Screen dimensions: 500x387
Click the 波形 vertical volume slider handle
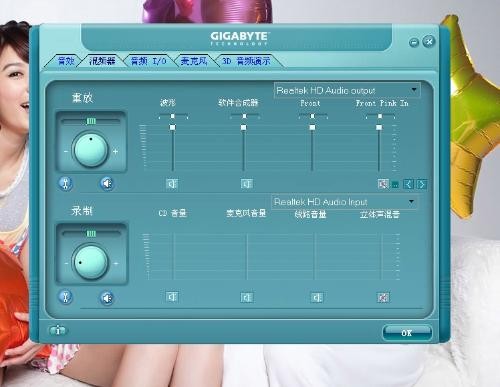(172, 127)
